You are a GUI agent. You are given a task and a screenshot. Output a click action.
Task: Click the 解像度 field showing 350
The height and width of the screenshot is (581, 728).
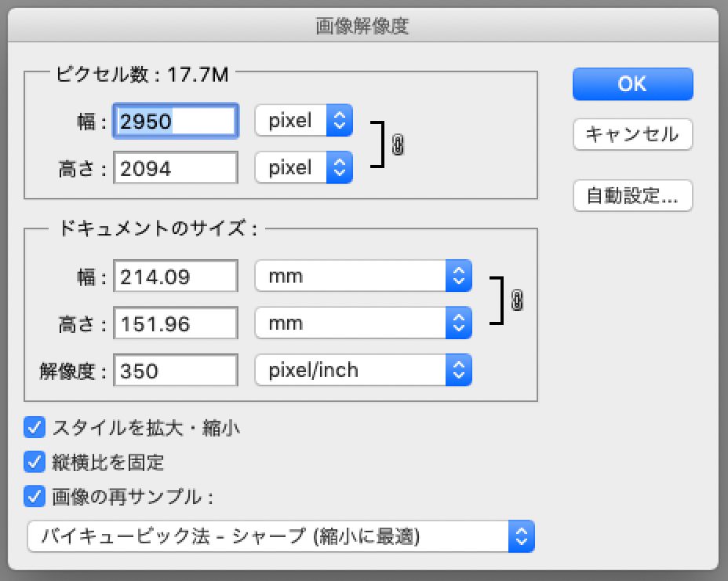(x=176, y=370)
